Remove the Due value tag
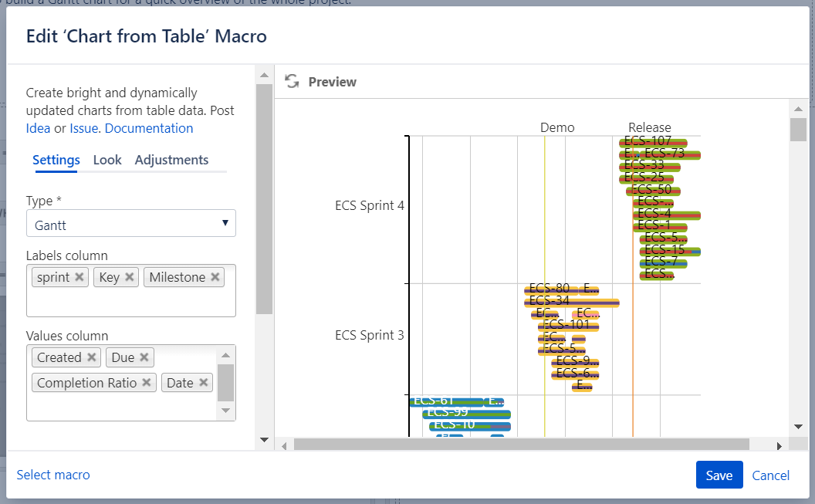 pos(144,357)
